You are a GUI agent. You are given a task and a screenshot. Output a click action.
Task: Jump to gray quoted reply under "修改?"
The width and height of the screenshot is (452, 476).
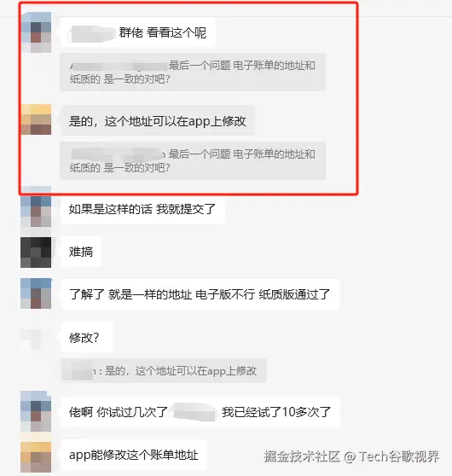tap(164, 371)
